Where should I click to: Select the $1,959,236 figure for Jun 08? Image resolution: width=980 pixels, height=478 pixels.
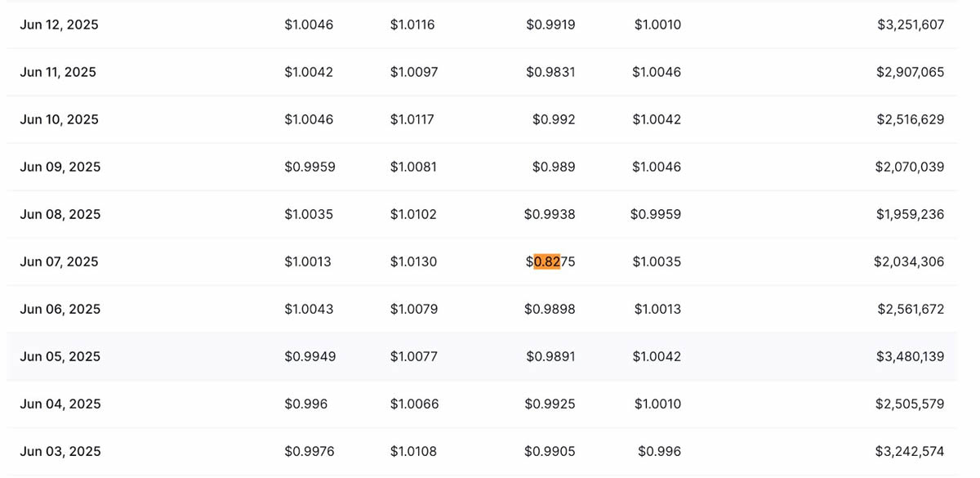pyautogui.click(x=910, y=214)
